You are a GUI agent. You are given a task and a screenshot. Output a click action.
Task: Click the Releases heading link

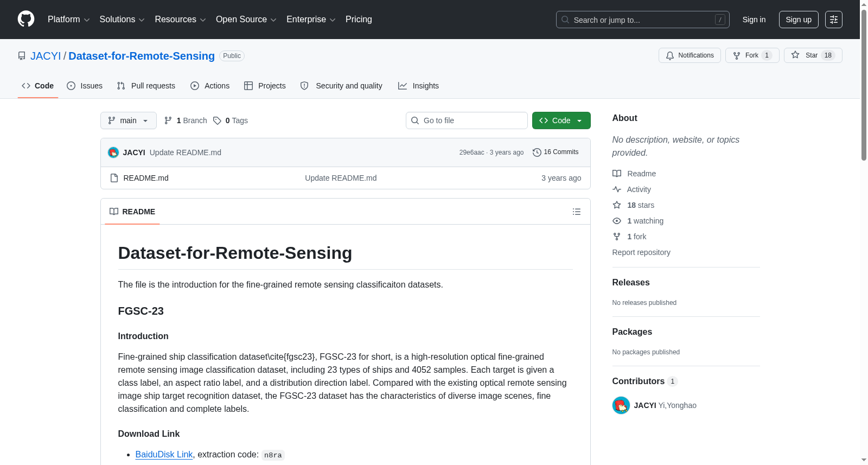(x=631, y=283)
